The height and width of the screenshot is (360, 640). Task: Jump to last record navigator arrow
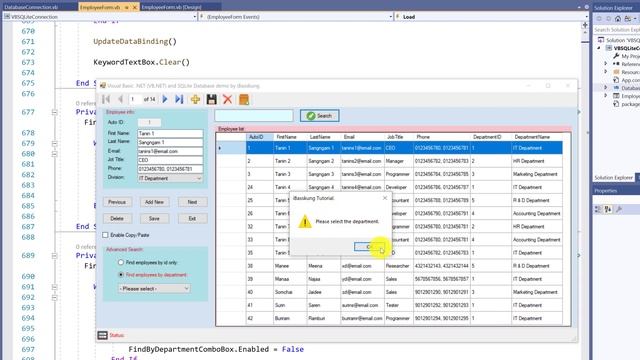coord(179,99)
